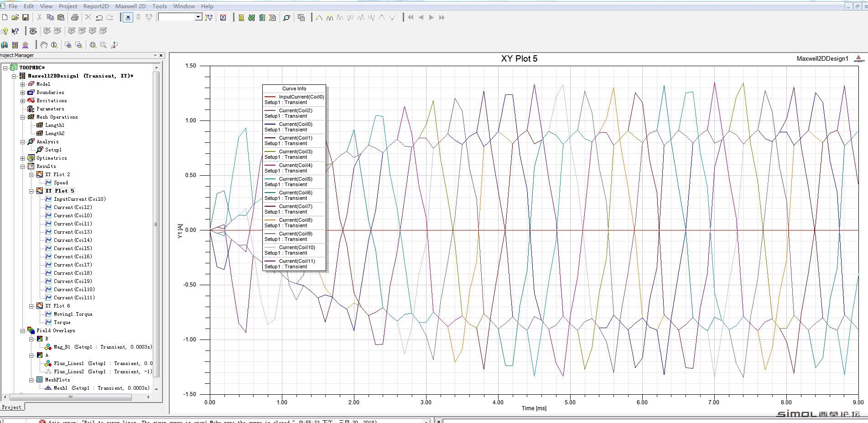Click the Pan hand tool icon
This screenshot has height=423, width=868.
click(x=44, y=45)
